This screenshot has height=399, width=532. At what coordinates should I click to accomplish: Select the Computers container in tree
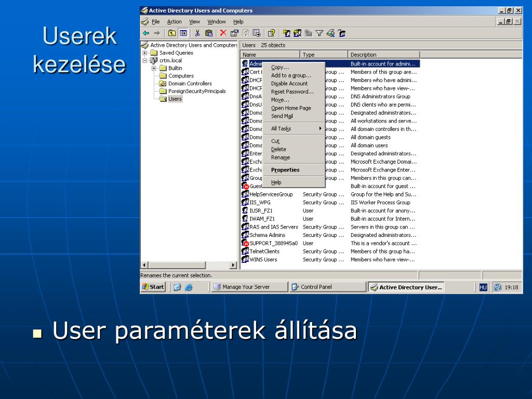181,76
